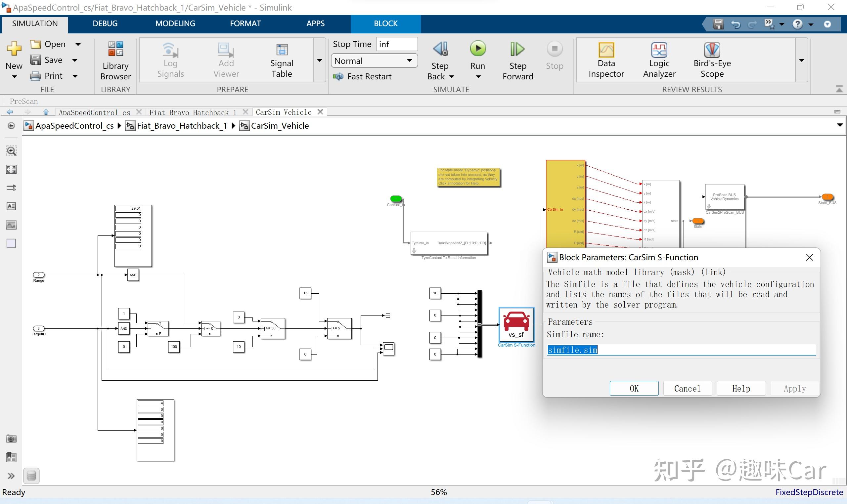
Task: Switch to the MODELING ribbon tab
Action: [175, 23]
